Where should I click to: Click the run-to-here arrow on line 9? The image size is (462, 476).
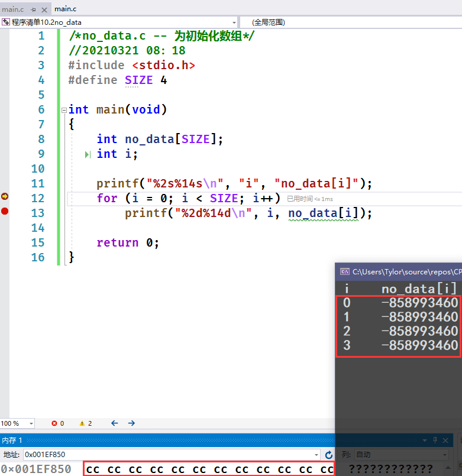88,154
